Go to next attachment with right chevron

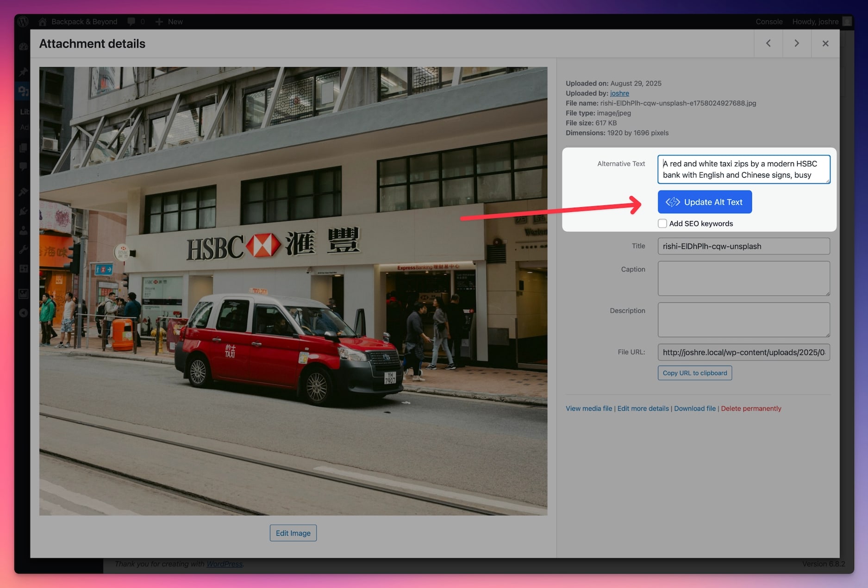tap(797, 43)
